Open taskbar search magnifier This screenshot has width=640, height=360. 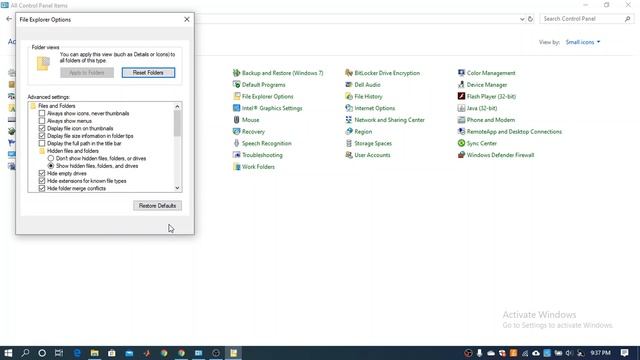tap(25, 353)
